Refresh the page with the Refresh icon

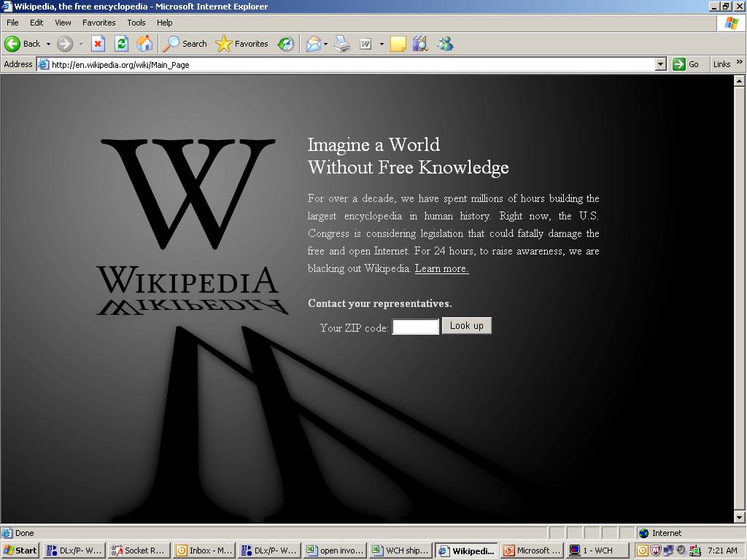121,44
